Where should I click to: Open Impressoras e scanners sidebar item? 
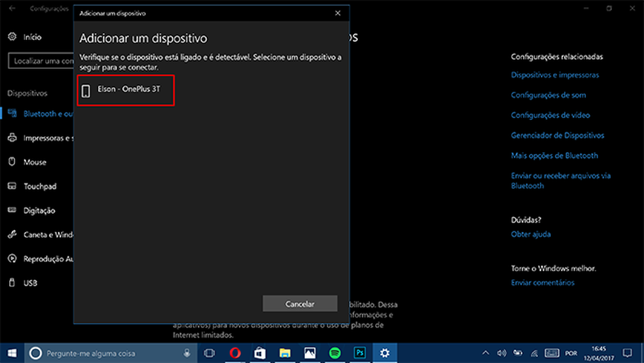click(x=48, y=138)
